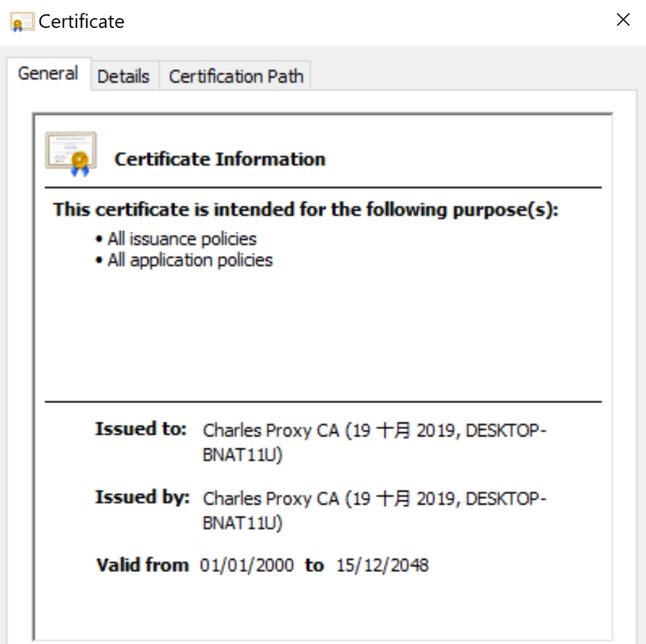The image size is (646, 644).
Task: Click 'This certificate is intended for' heading text
Action: pos(306,209)
